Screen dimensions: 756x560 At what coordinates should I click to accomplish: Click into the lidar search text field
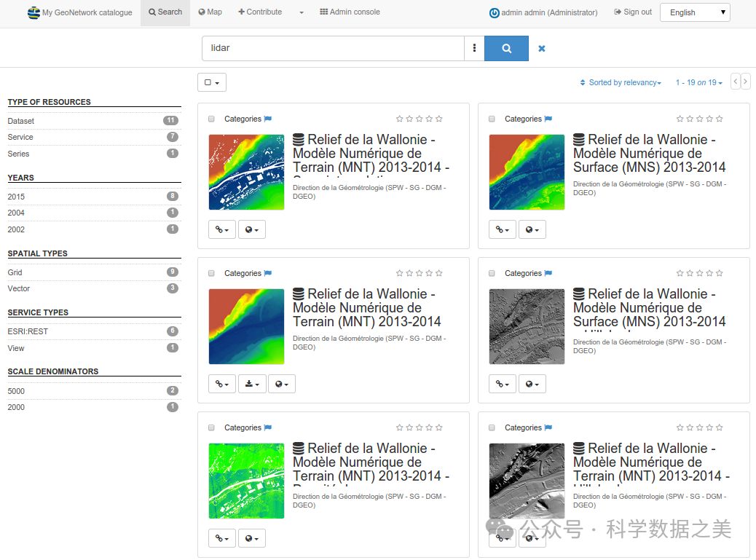click(332, 49)
